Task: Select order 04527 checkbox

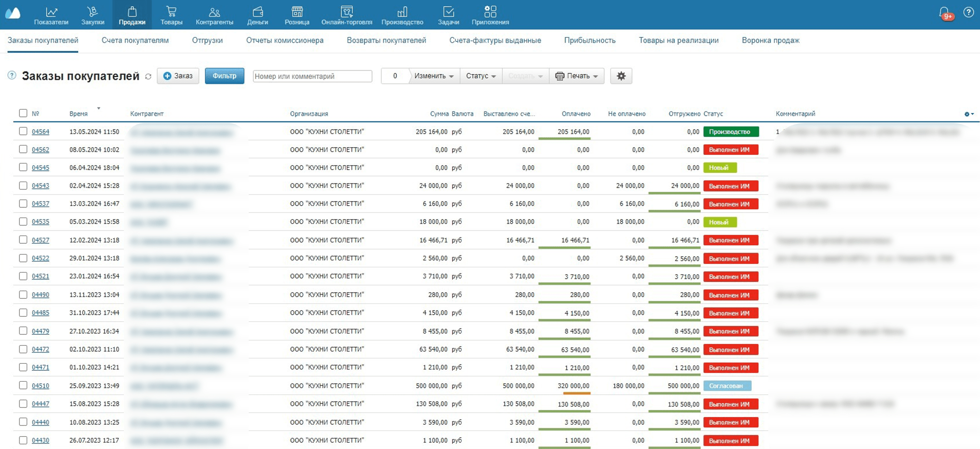Action: click(23, 240)
